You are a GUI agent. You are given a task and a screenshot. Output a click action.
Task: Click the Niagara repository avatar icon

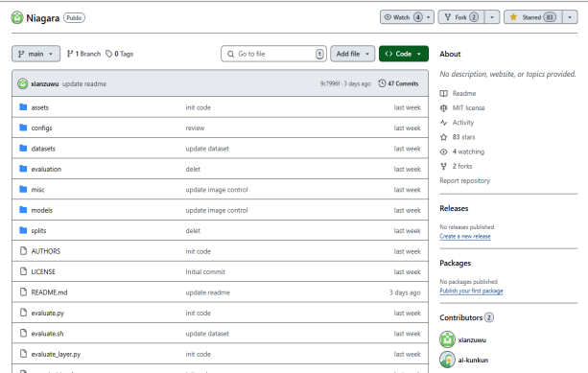click(17, 17)
